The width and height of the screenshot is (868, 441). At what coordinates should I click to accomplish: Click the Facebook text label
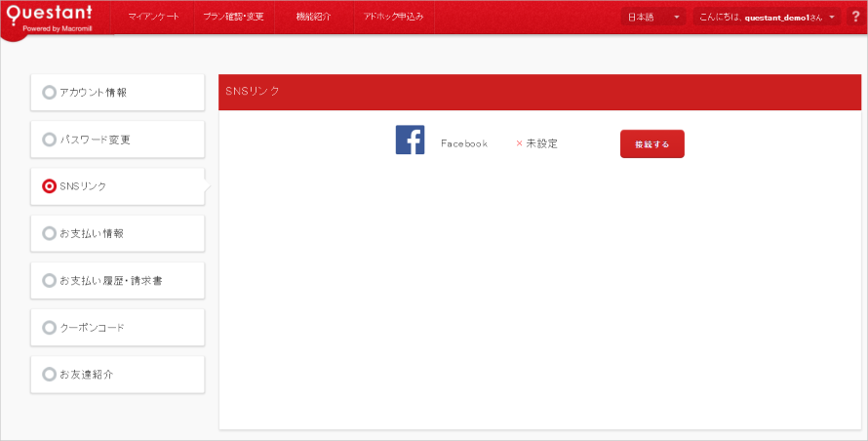tap(463, 143)
